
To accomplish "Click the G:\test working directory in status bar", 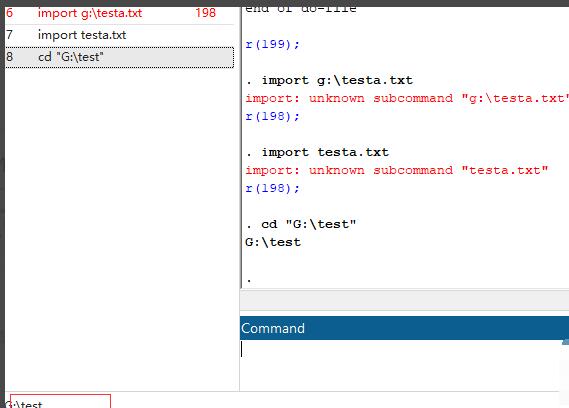I will tap(24, 404).
